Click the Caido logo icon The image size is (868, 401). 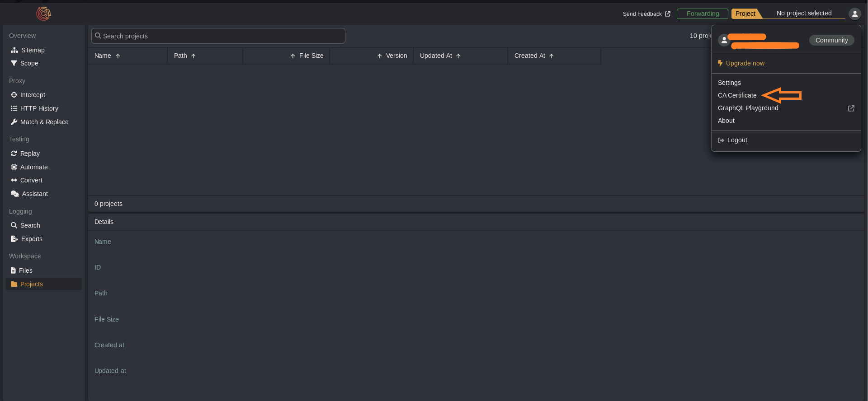[x=43, y=14]
